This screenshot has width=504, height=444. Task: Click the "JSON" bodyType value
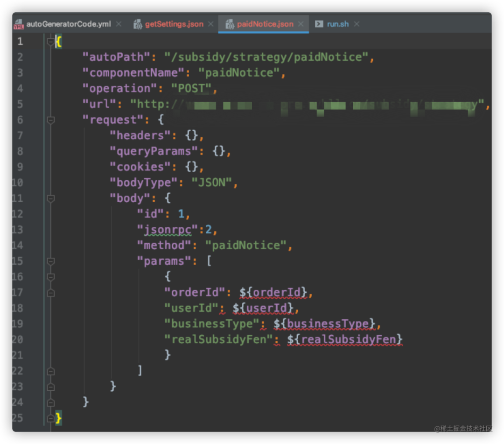211,183
